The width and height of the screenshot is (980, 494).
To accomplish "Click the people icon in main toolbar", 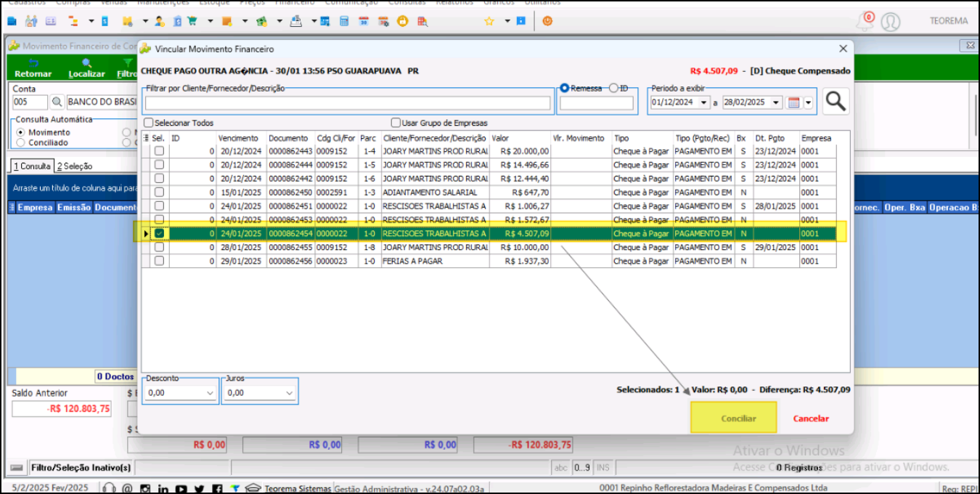I will (30, 21).
